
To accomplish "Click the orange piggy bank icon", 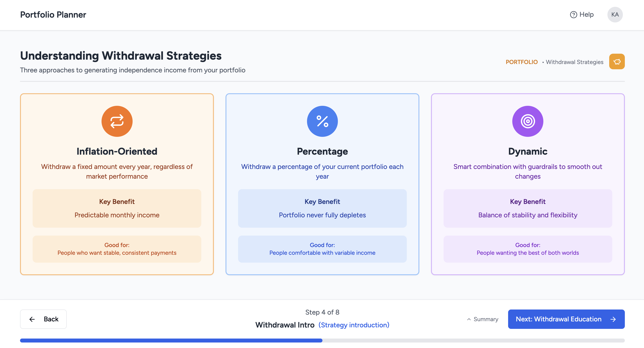I will [x=616, y=61].
